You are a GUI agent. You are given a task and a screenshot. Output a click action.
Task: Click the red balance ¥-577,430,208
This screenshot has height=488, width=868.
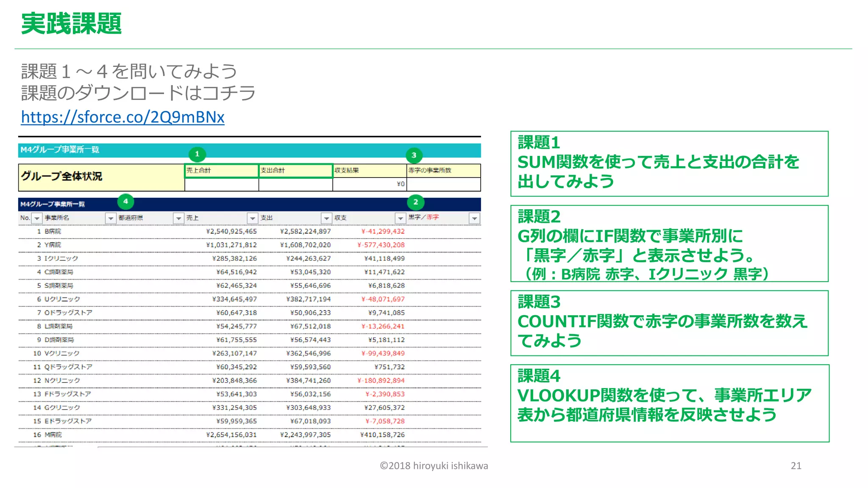click(x=381, y=245)
